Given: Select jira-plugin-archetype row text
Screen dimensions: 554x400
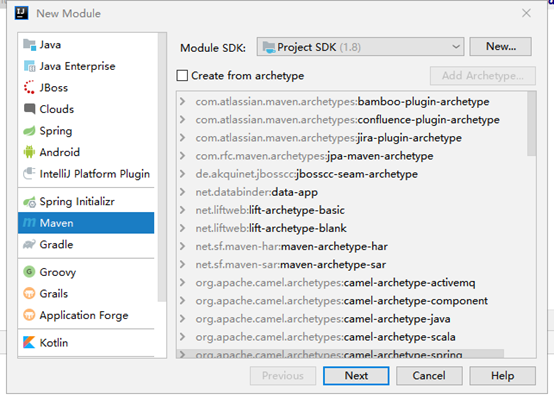Looking at the screenshot, I should [x=329, y=138].
